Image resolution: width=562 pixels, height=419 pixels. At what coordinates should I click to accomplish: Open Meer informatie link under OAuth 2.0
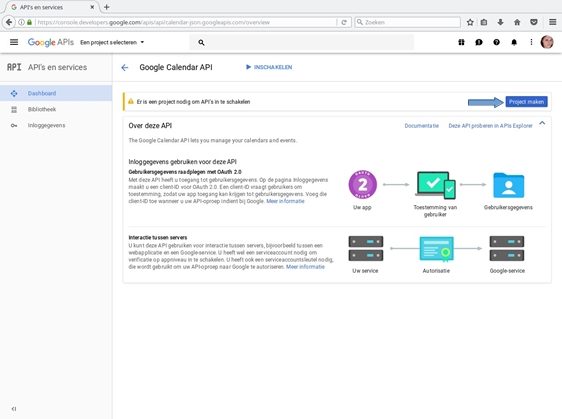(285, 201)
